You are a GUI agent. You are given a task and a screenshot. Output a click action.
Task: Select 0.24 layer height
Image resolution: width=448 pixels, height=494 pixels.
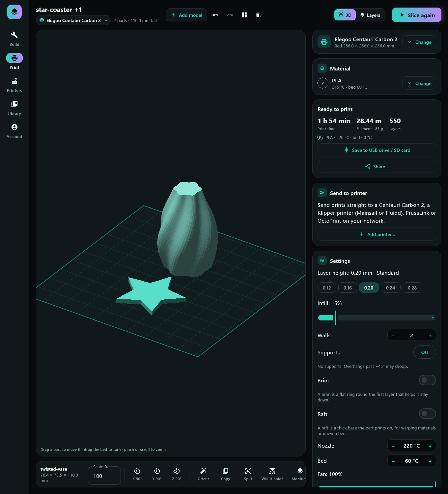tap(390, 288)
